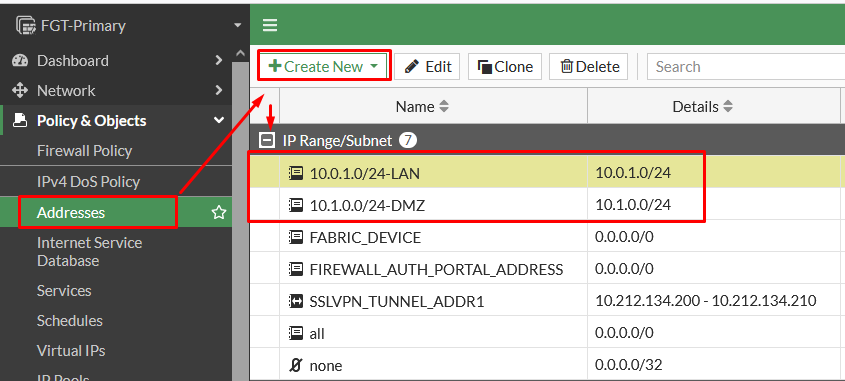
Task: Select SSLVPN_TUNNEL_ADDR1 row
Action: pos(548,301)
